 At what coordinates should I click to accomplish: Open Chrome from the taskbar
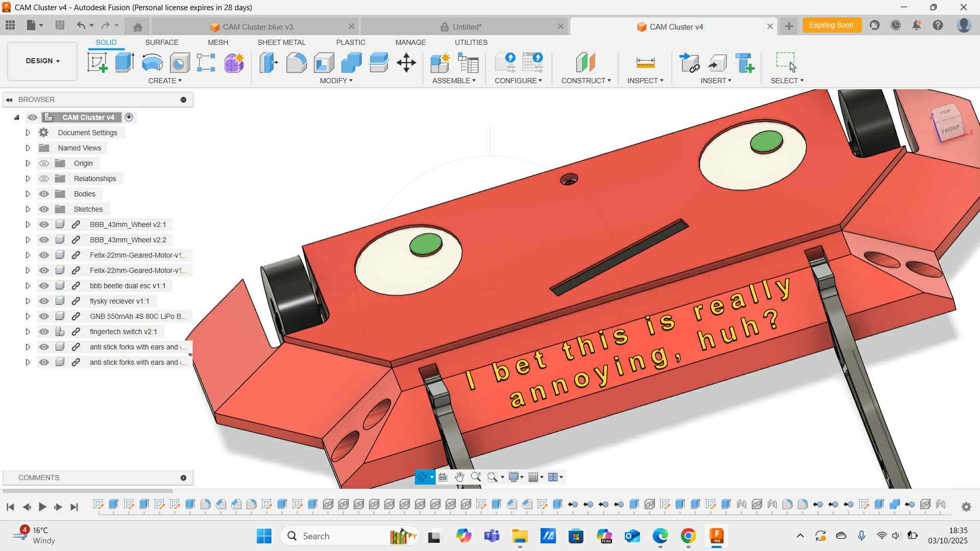(688, 536)
